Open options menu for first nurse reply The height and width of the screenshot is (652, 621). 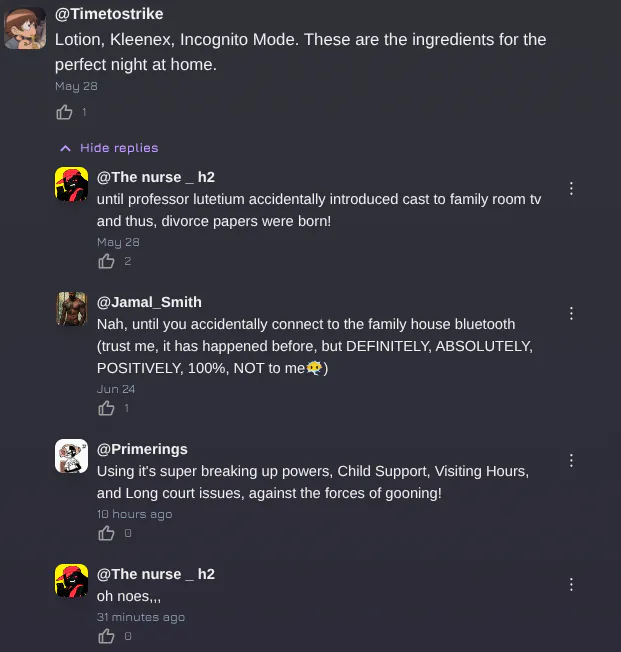571,189
